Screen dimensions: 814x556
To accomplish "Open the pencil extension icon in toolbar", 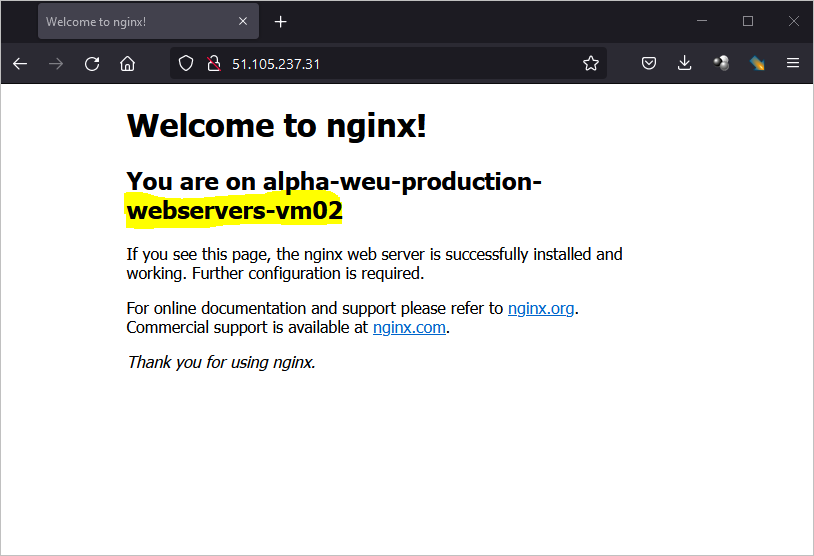I will coord(757,63).
